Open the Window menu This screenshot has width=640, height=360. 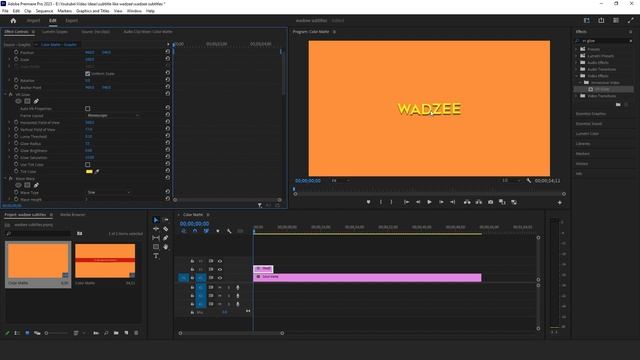(x=134, y=11)
